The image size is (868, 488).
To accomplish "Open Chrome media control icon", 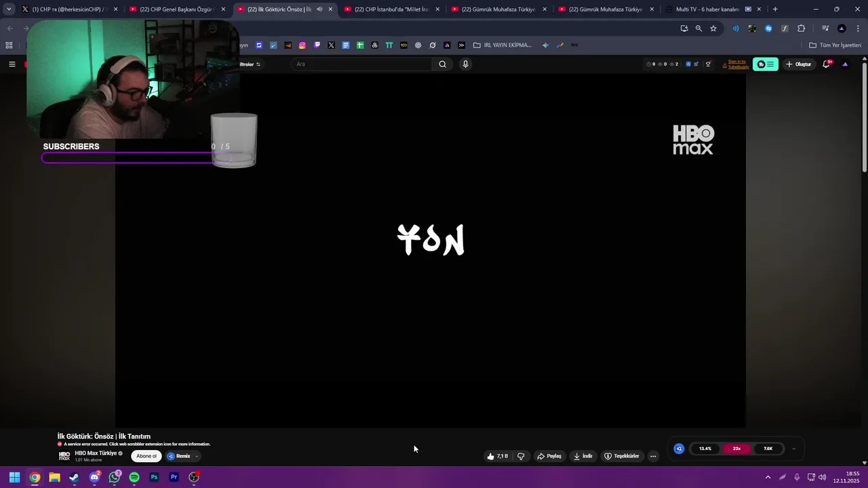I will click(825, 28).
